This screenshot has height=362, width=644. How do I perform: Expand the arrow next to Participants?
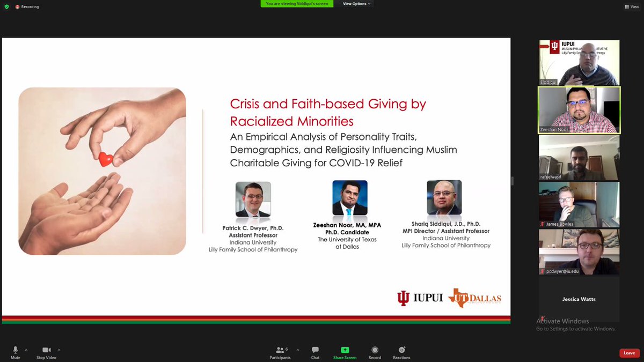[x=298, y=350]
